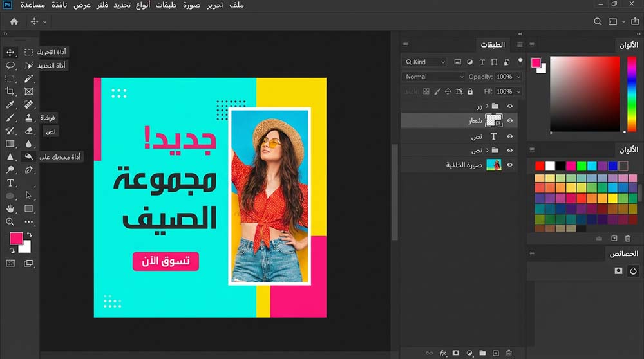Create new group folder in Layers footer
The image size is (644, 359).
[x=482, y=353]
